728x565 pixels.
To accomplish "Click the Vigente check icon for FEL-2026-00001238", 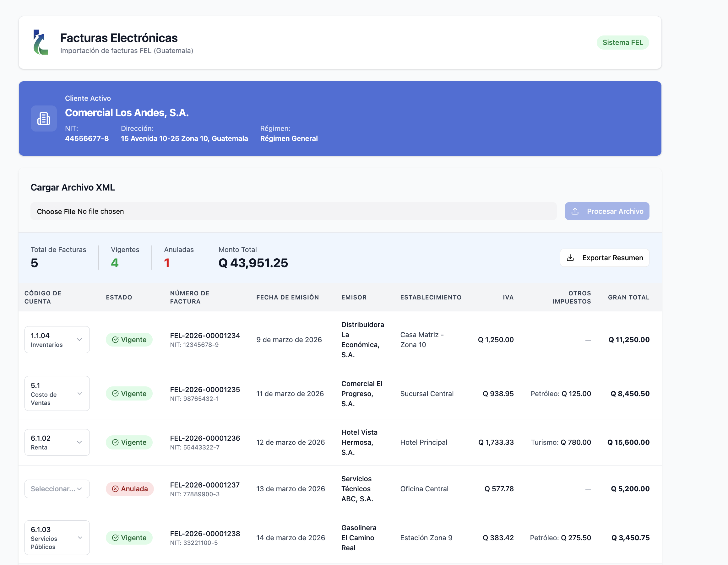I will point(115,538).
